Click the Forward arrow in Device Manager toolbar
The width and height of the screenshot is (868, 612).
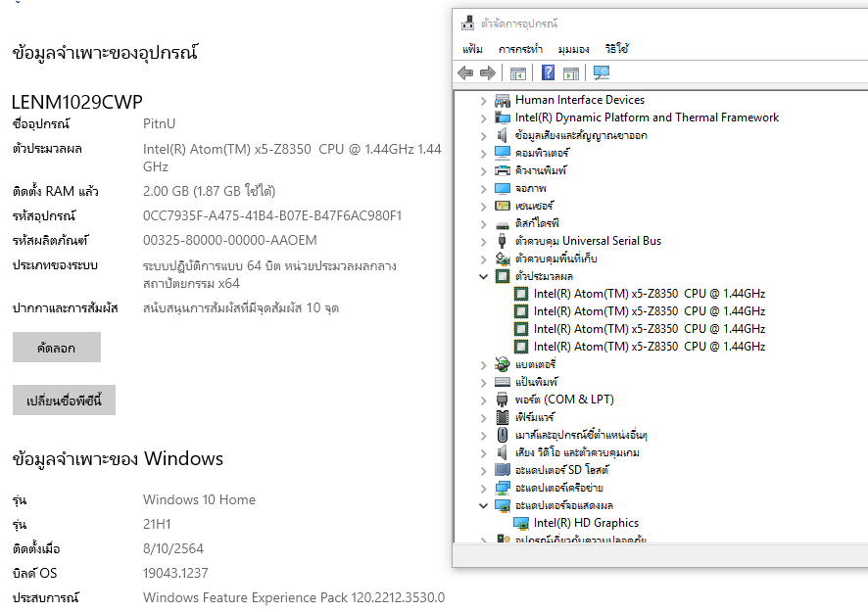[487, 72]
